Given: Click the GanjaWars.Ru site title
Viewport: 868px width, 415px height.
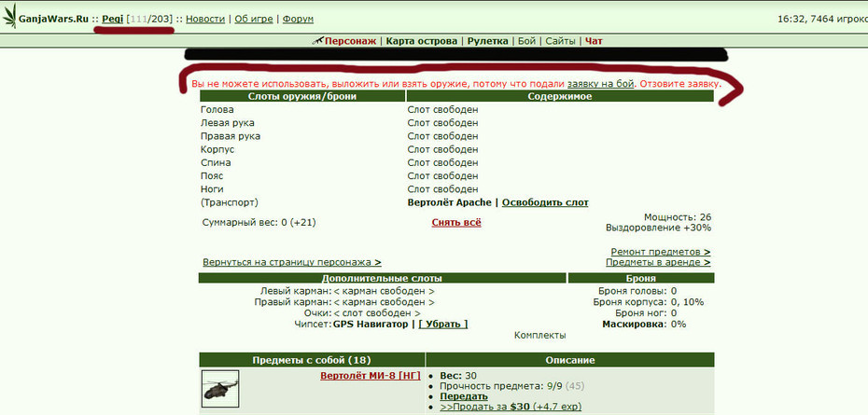Looking at the screenshot, I should (x=54, y=19).
